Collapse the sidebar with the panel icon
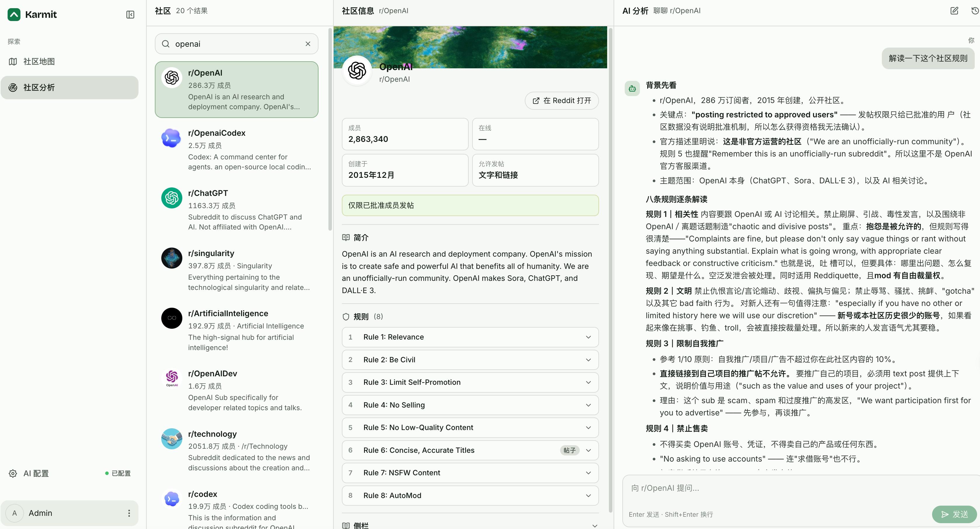Image resolution: width=980 pixels, height=529 pixels. tap(130, 14)
